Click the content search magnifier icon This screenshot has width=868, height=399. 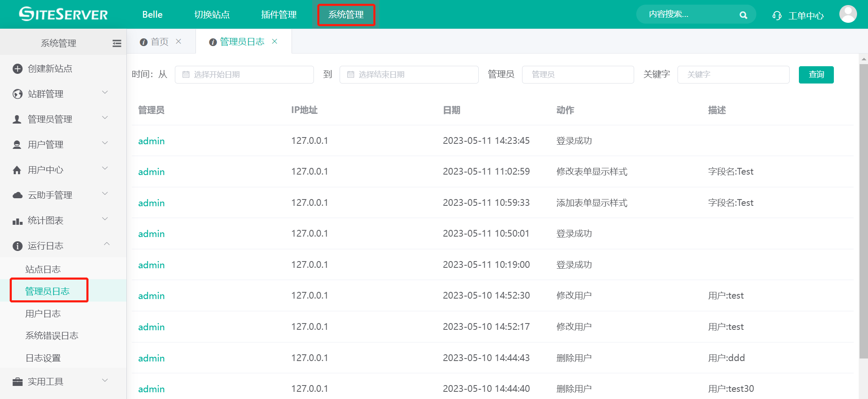[743, 14]
